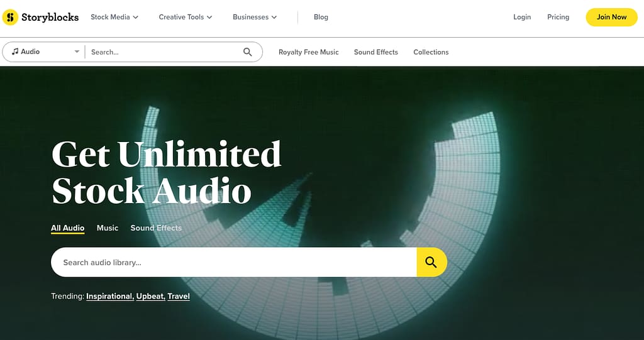This screenshot has width=644, height=340.
Task: Choose the trending Travel tag
Action: click(179, 296)
